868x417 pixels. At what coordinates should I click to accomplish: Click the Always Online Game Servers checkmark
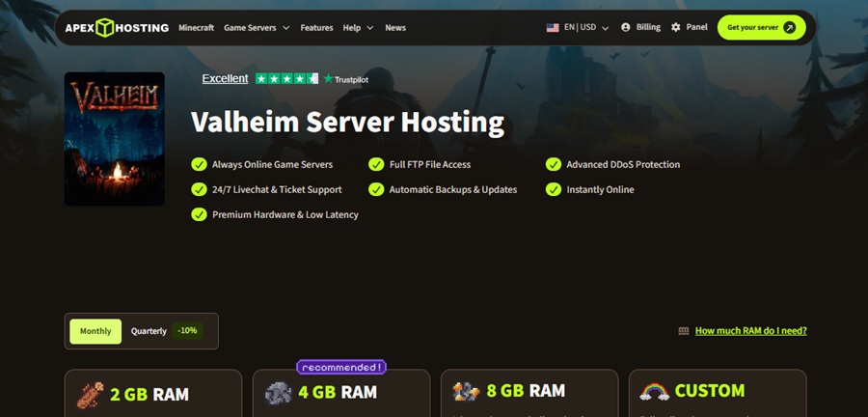click(x=199, y=164)
